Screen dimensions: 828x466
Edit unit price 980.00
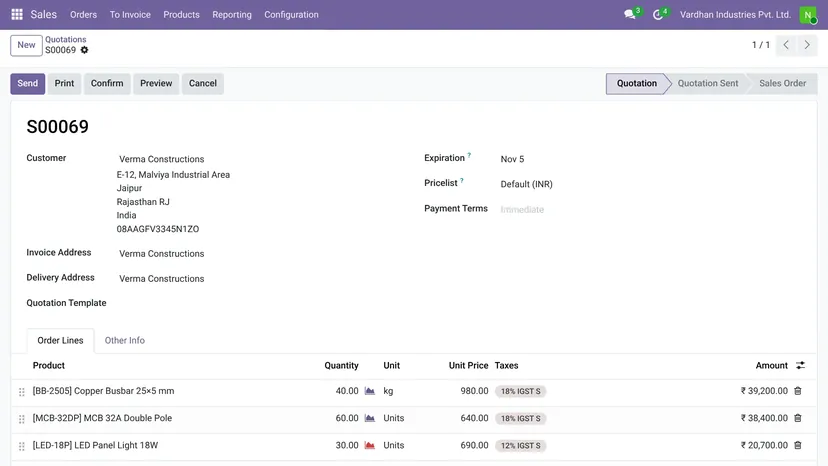[474, 391]
